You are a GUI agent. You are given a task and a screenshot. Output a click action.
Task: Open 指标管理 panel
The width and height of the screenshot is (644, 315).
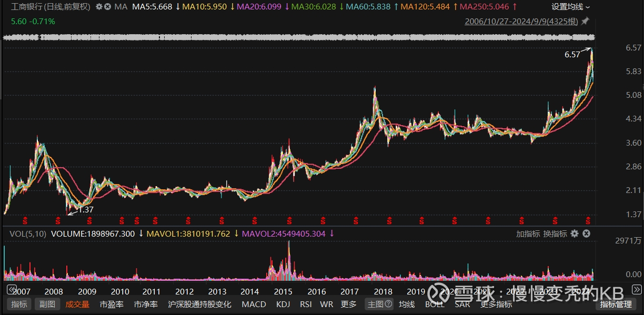coord(616,304)
